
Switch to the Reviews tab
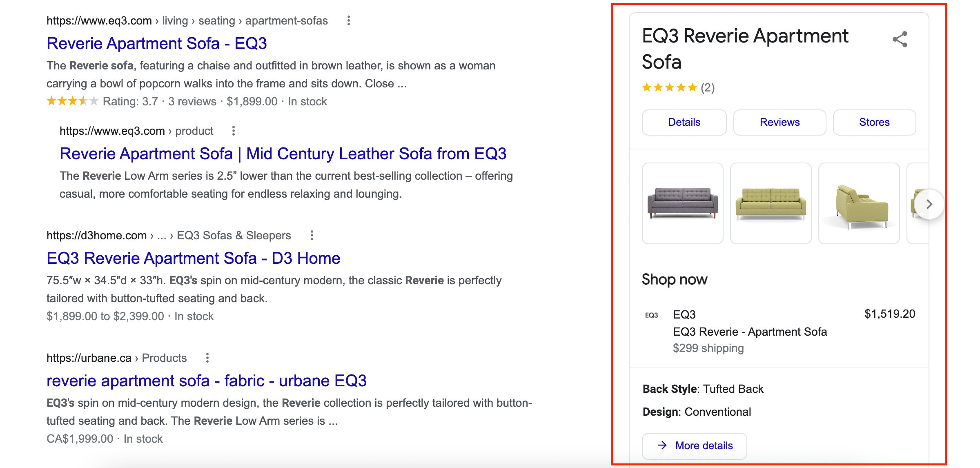coord(780,122)
